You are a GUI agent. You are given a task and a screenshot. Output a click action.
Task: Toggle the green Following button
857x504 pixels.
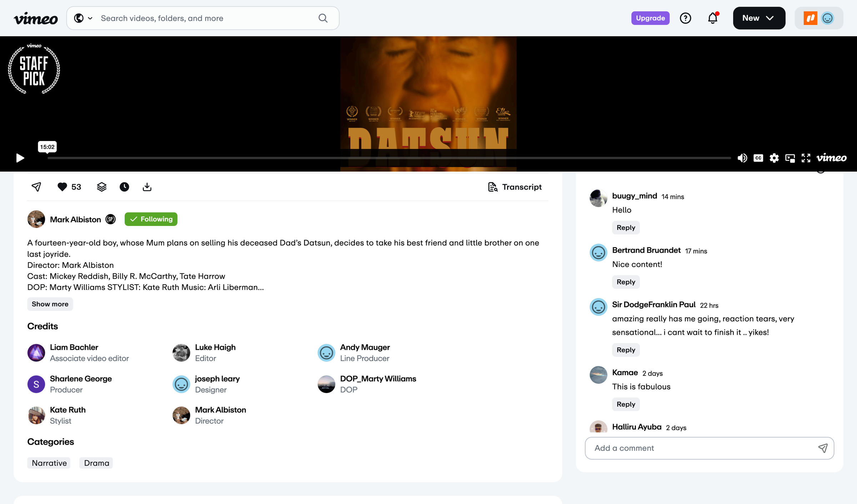(x=151, y=219)
